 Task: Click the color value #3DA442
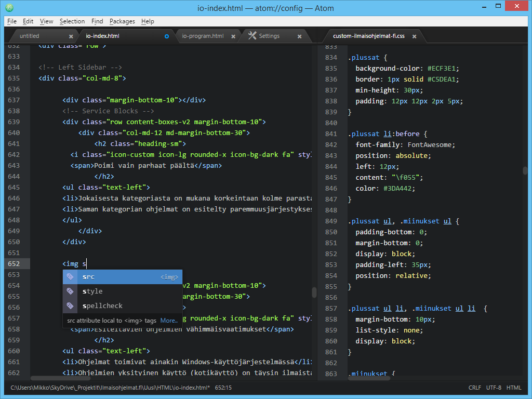pyautogui.click(x=397, y=188)
